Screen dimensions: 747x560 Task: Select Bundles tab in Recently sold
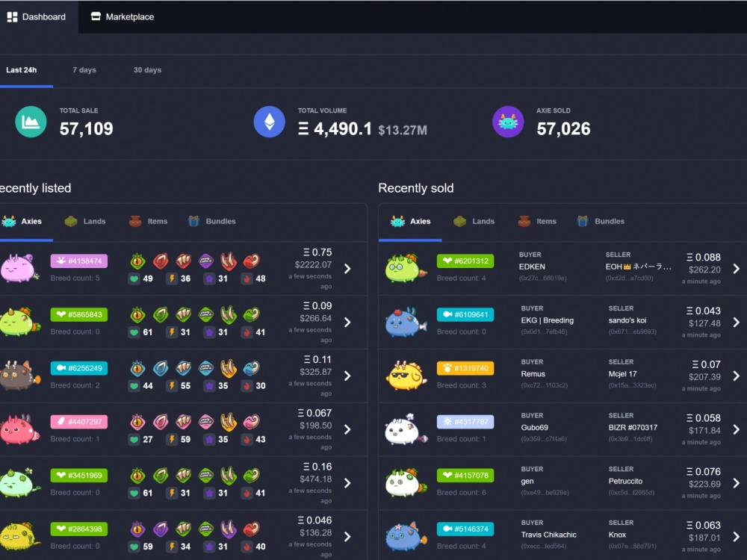601,222
